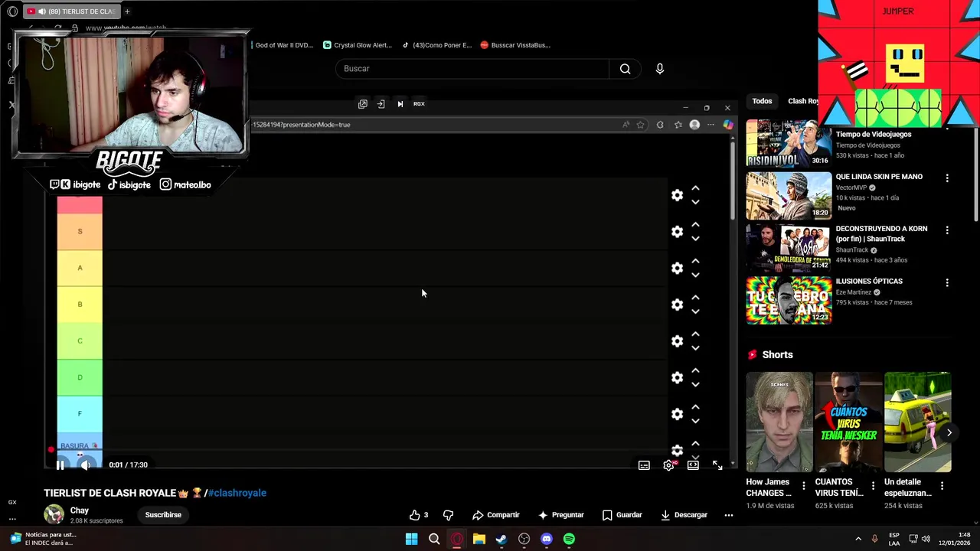Activate voice search microphone
Viewport: 980px width, 551px height.
(660, 69)
